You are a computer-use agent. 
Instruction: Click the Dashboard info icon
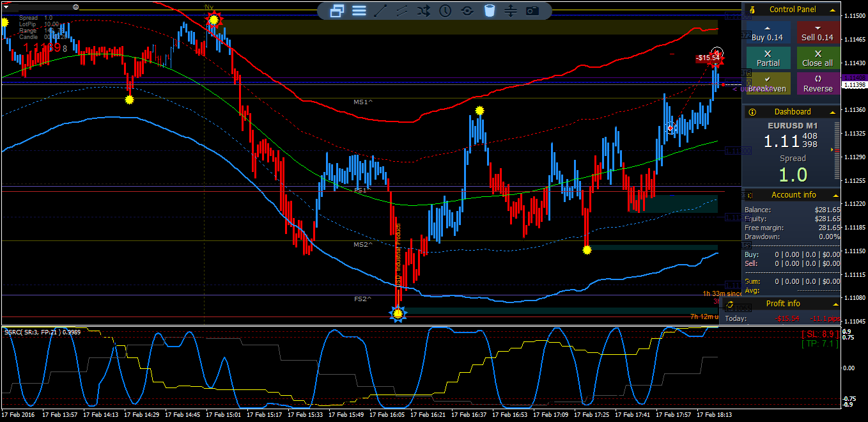tap(753, 112)
